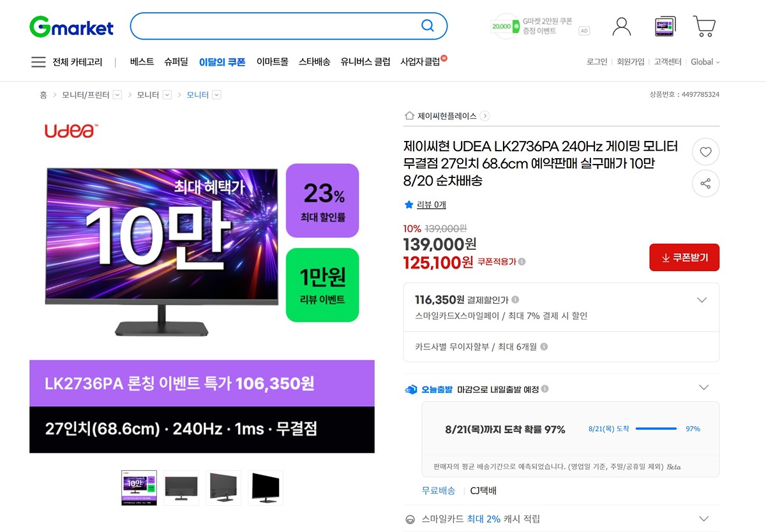
Task: Open the user account profile icon
Action: [x=621, y=26]
